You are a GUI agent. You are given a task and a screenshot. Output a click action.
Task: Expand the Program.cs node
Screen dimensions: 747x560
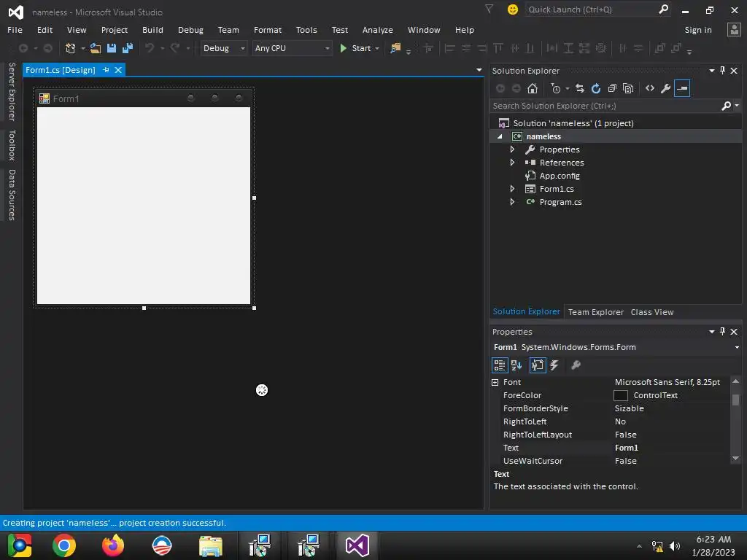[x=512, y=202]
